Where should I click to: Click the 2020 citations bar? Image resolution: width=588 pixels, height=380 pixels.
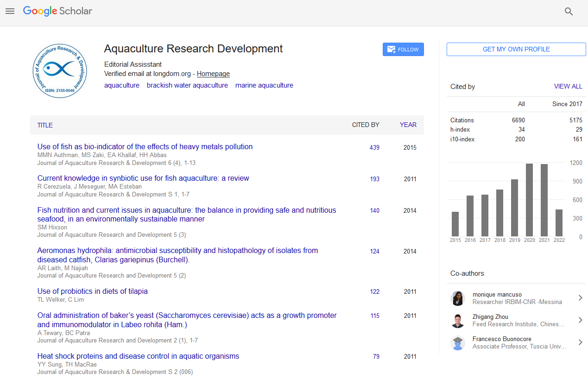[x=529, y=200]
